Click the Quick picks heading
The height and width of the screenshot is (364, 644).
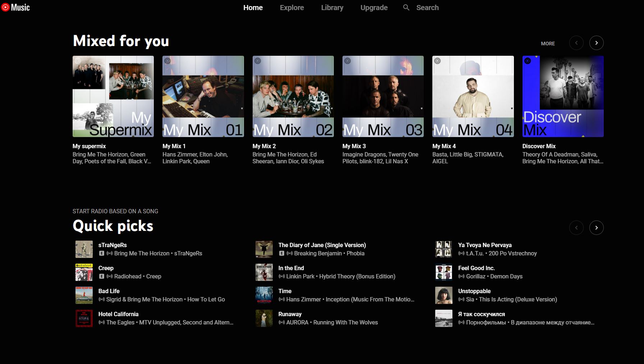[113, 226]
